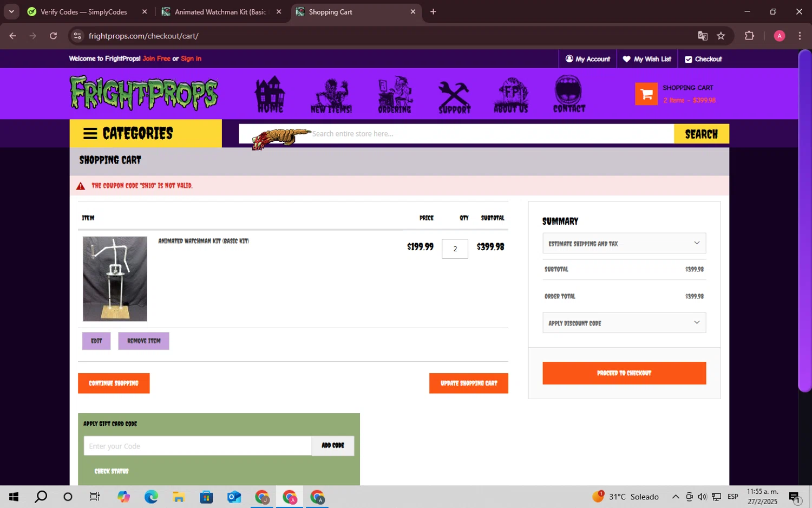Open Task View on taskbar

click(x=95, y=497)
